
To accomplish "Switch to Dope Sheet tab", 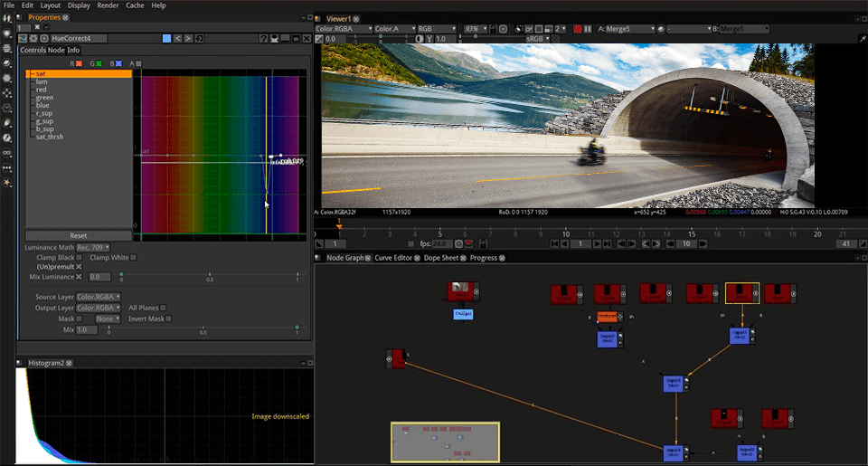I will point(441,258).
